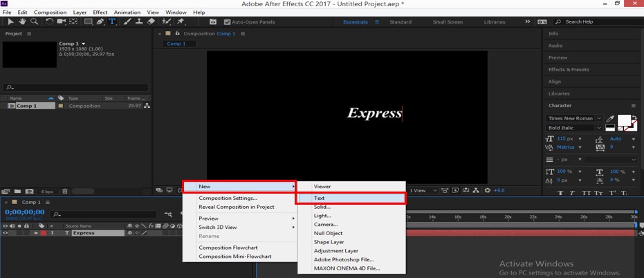Screen dimensions: 644x278
Task: Open the Project panel menu
Action: (x=29, y=34)
